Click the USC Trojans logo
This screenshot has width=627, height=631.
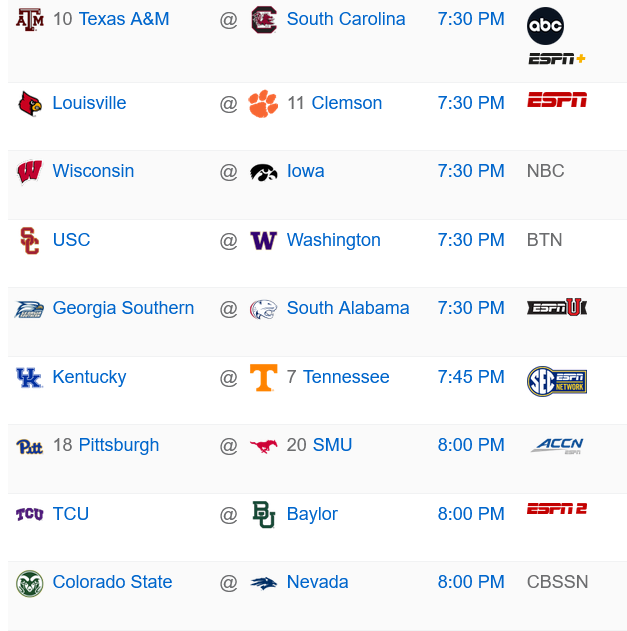click(x=30, y=241)
